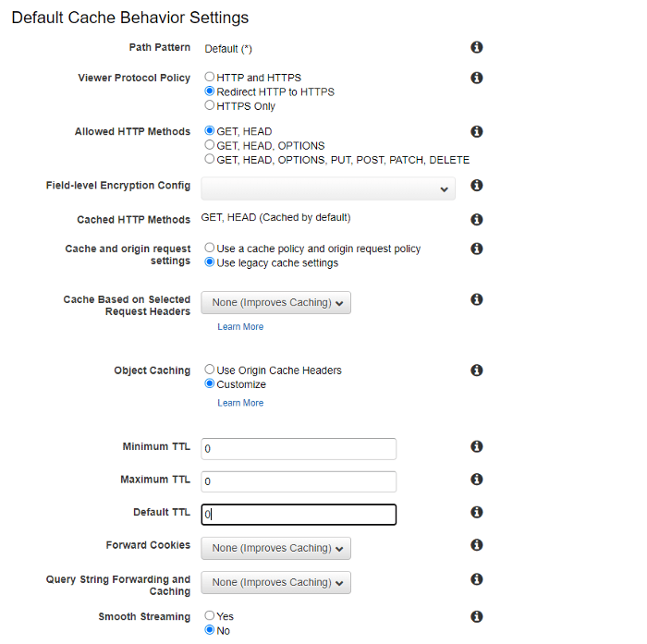Viewport: 647px width, 644px height.
Task: Enable Smooth Streaming by selecting Yes
Action: (210, 615)
